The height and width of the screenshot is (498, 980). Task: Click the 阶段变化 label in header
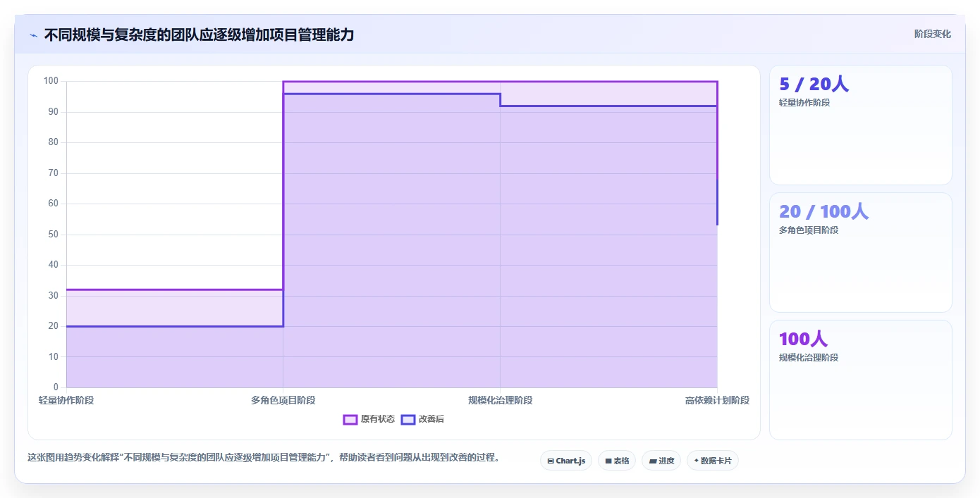tap(932, 34)
